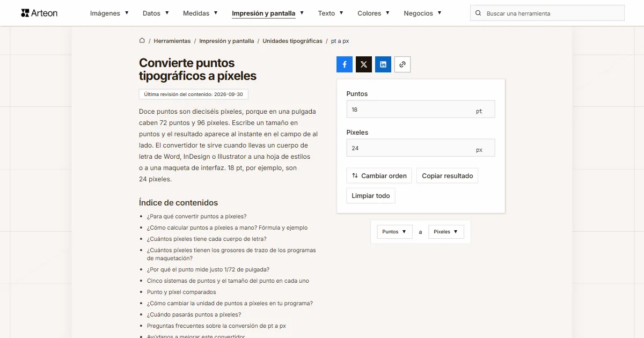The image size is (644, 338).
Task: Go to the 1/72 de pulgada section
Action: [x=208, y=269]
